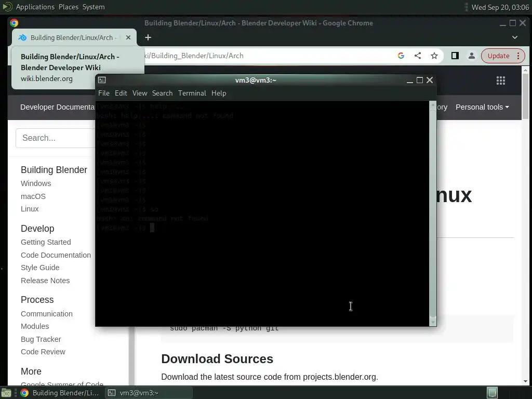Screen dimensions: 532x399
Task: Click the Chrome tab search chevron
Action: tap(515, 37)
